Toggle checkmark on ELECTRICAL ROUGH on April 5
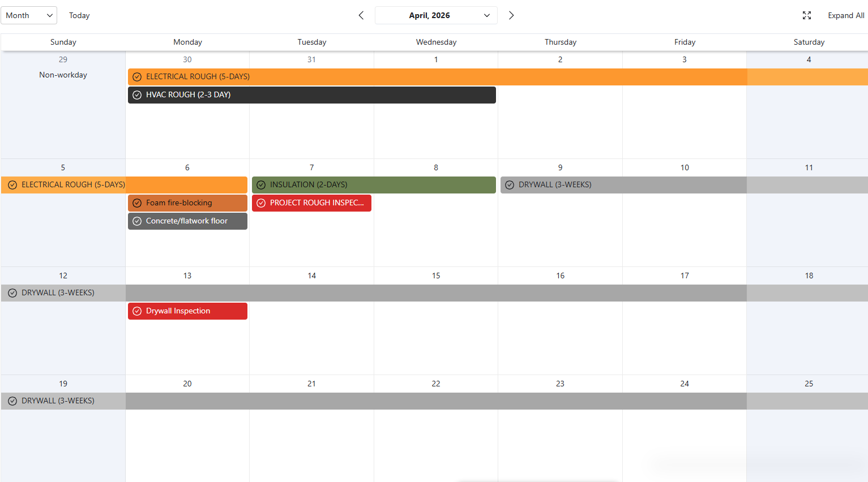The image size is (868, 482). click(x=12, y=185)
